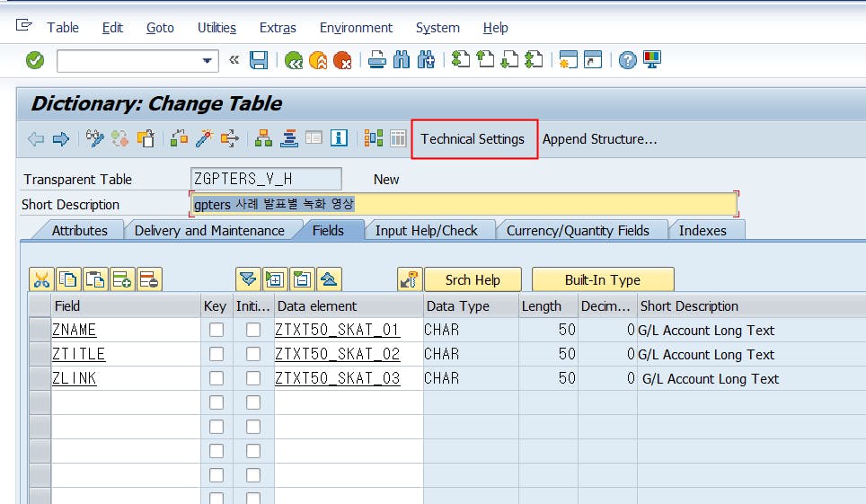Click the Short Description input field

[464, 204]
